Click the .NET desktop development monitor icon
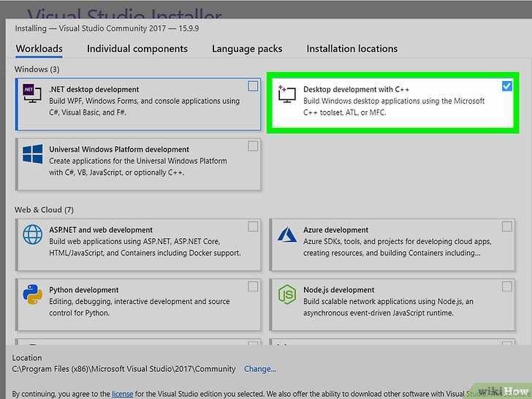This screenshot has width=532, height=399. (x=32, y=94)
